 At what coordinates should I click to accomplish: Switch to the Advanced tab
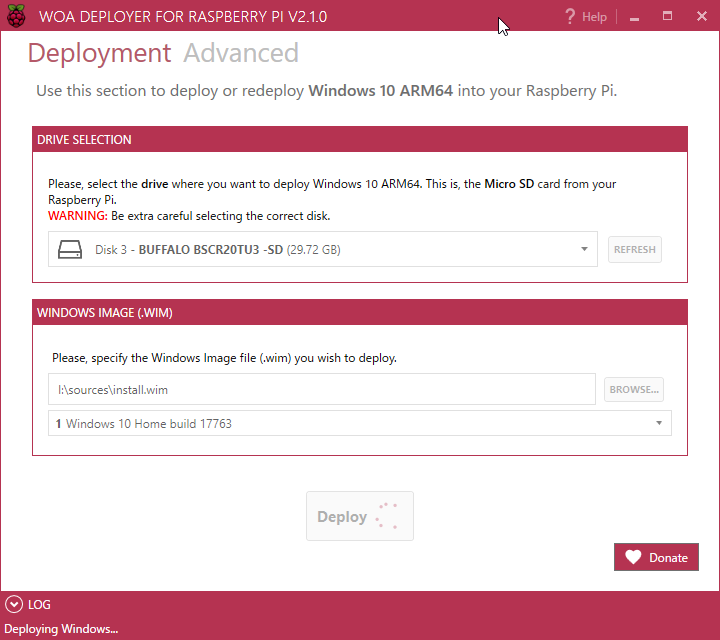pyautogui.click(x=241, y=53)
